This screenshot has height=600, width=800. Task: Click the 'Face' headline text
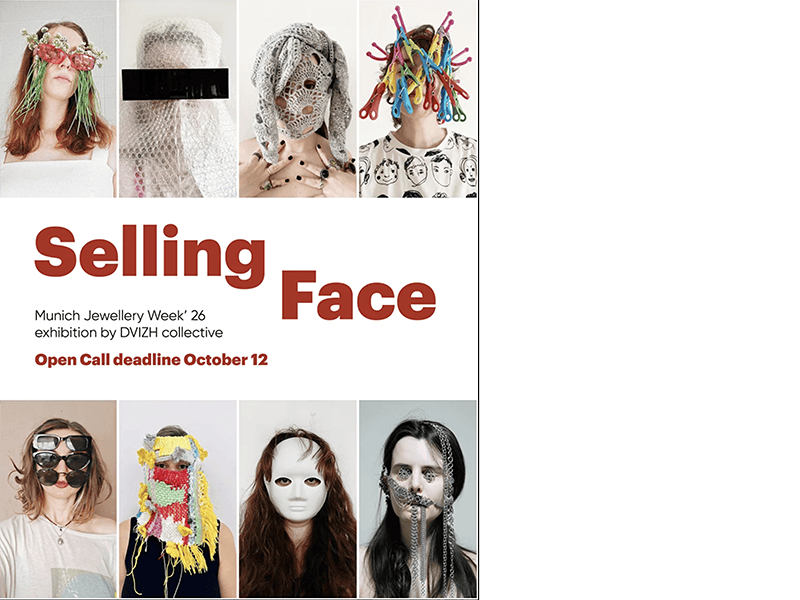359,295
